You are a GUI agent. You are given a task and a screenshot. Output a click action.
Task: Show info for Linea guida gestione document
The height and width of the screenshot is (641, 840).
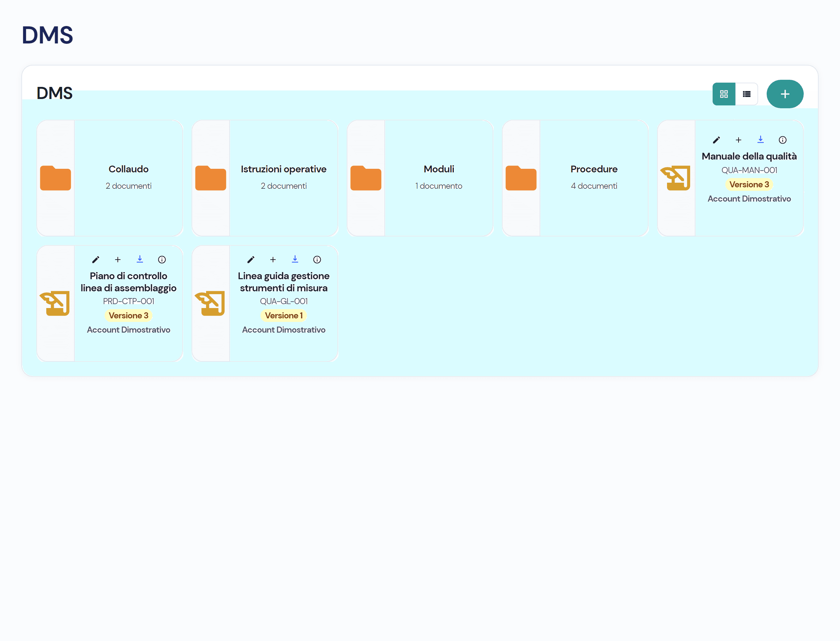coord(317,260)
